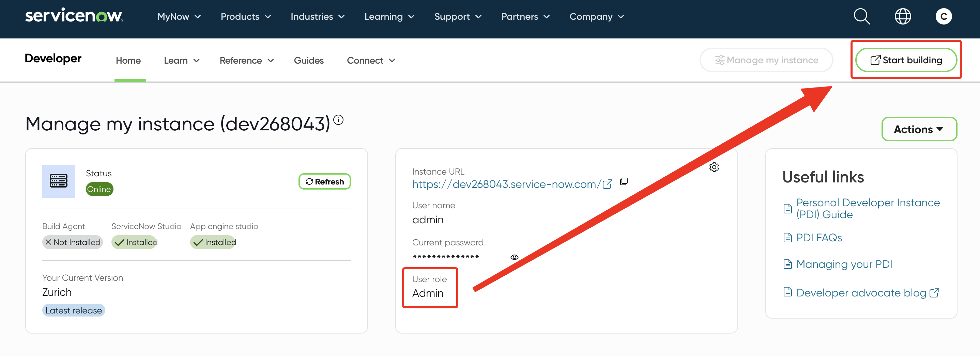Expand the Reference dropdown

point(246,60)
